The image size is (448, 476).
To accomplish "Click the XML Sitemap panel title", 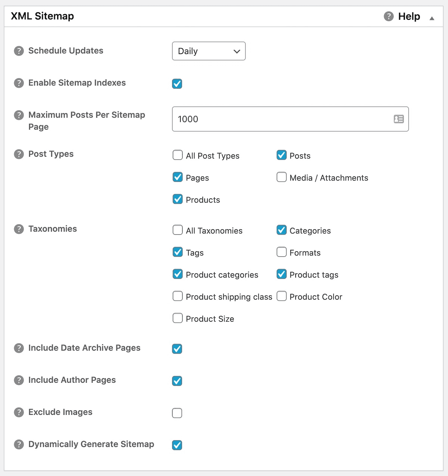I will click(x=43, y=16).
